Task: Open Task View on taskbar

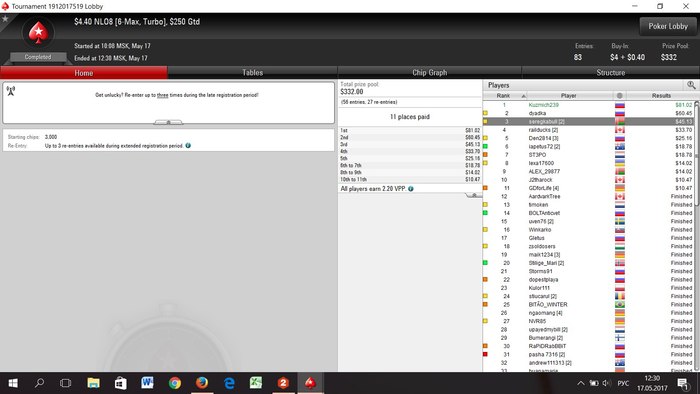Action: (66, 383)
